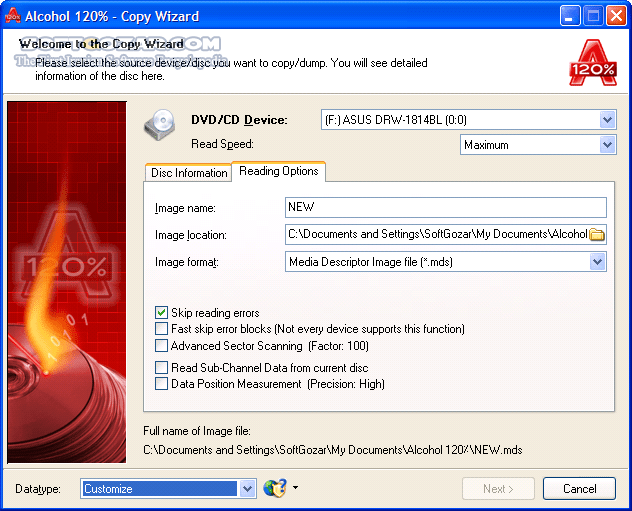Open the Datatype Customize dropdown
Viewport: 632px width, 511px height.
(248, 489)
